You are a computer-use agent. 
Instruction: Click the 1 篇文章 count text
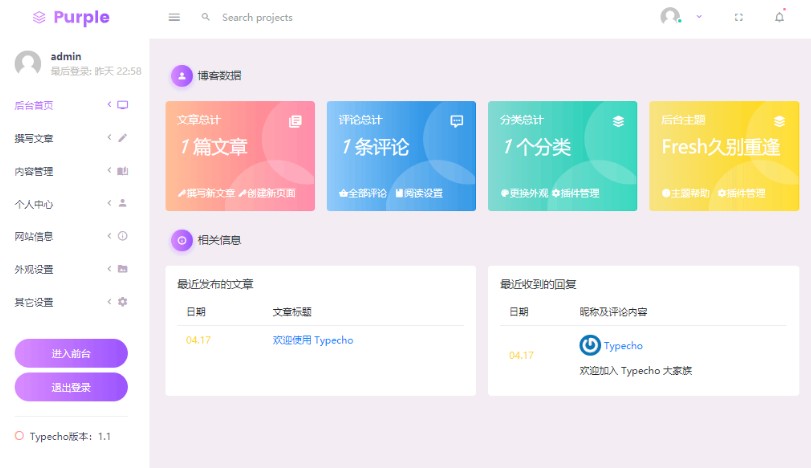214,147
